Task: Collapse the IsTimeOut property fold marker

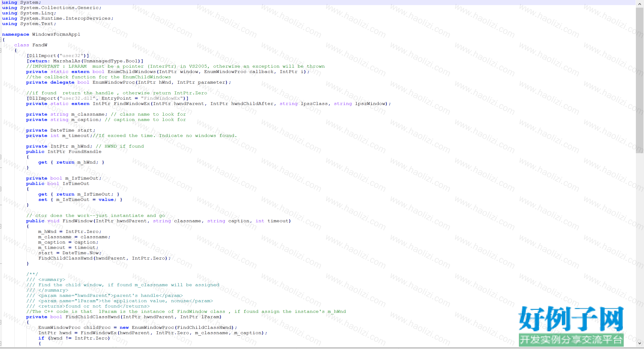Action: (x=1, y=189)
